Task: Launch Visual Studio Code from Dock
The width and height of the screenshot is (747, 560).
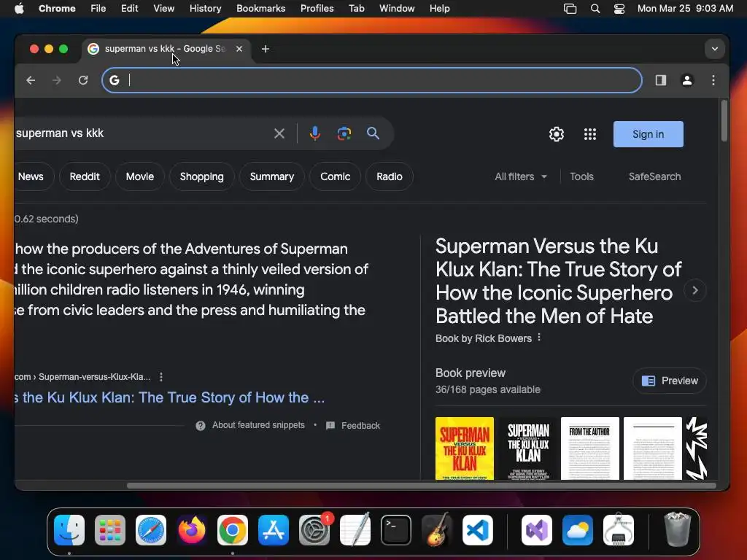Action: [x=478, y=530]
